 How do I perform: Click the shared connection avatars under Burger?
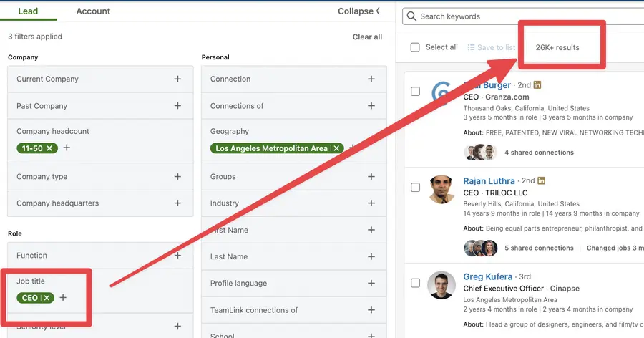[x=481, y=152]
